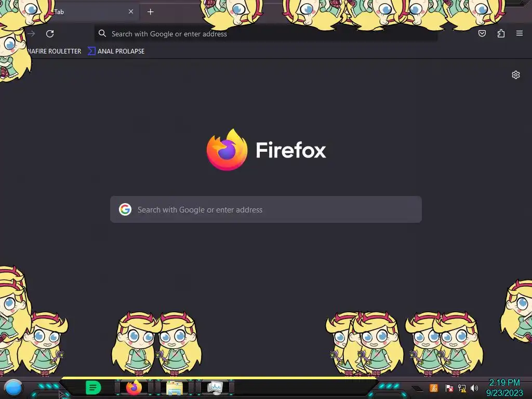This screenshot has width=532, height=399.
Task: Reload the page with the refresh icon
Action: (50, 34)
